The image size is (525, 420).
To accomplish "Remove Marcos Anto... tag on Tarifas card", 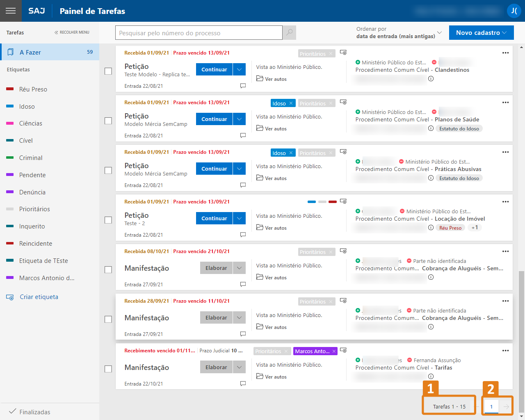I will pos(334,351).
